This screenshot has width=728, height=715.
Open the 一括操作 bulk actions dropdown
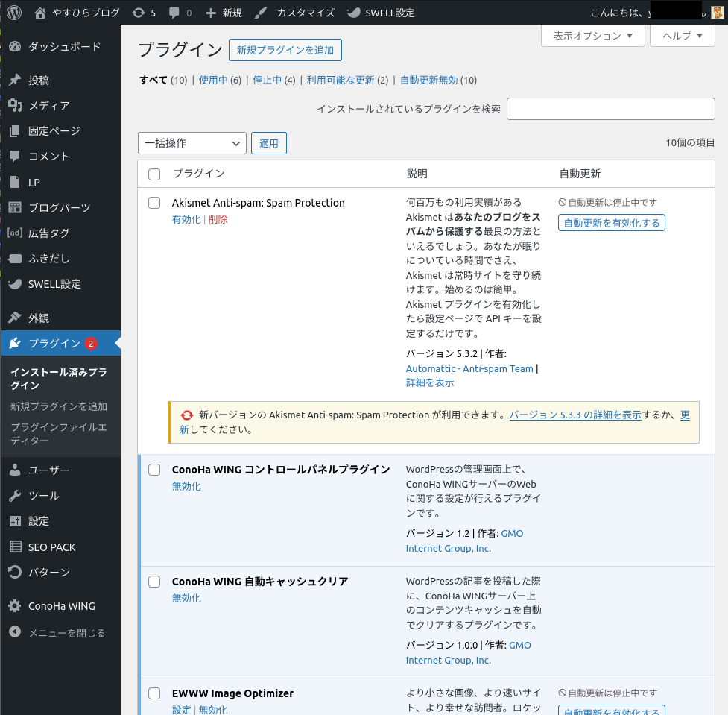point(192,143)
